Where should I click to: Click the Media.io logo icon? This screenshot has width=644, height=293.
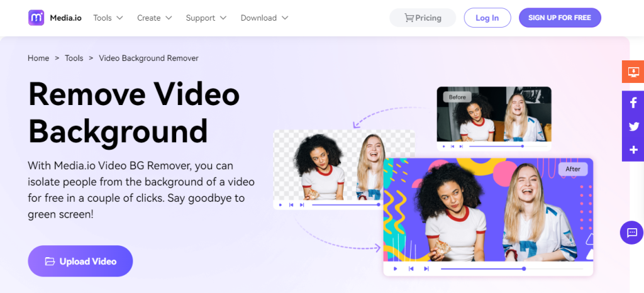click(x=36, y=18)
